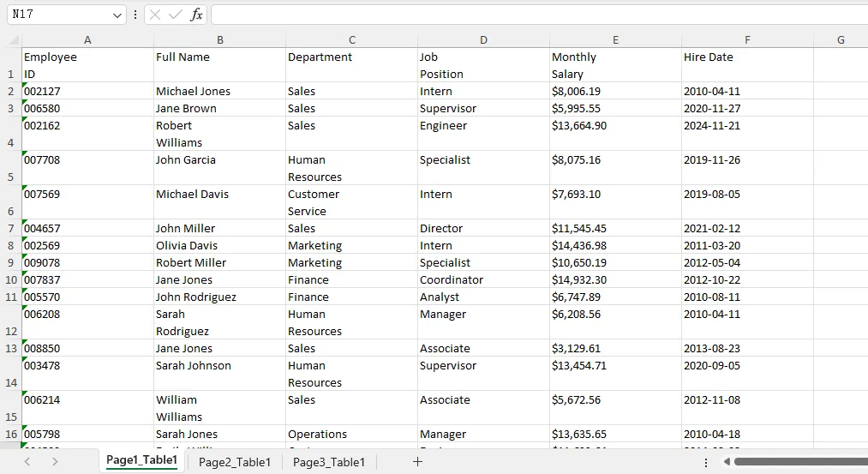Select column E header

tap(615, 40)
